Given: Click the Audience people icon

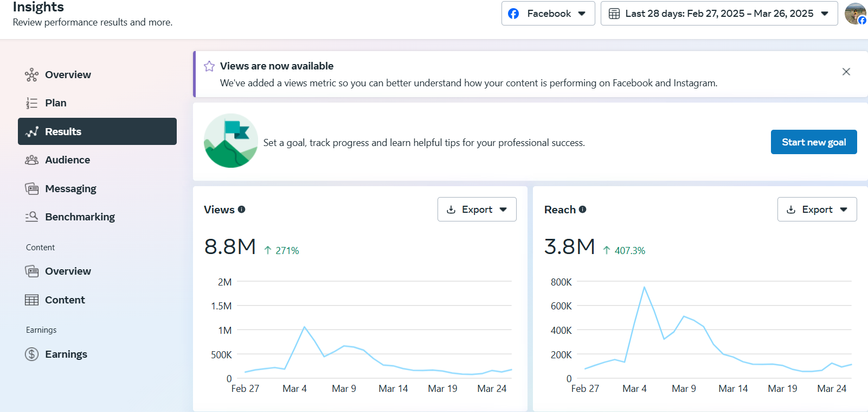Looking at the screenshot, I should pyautogui.click(x=31, y=160).
